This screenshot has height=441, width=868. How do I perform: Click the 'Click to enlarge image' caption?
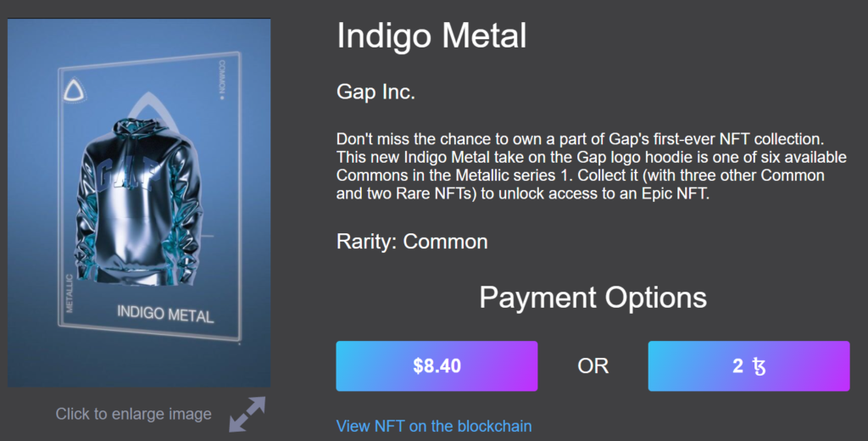(133, 414)
